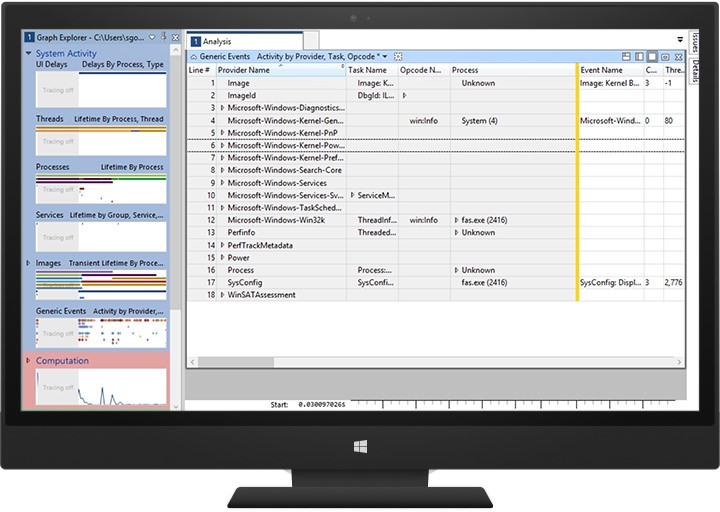Image resolution: width=720 pixels, height=512 pixels.
Task: Open the Computation graph thumbnail
Action: [101, 387]
